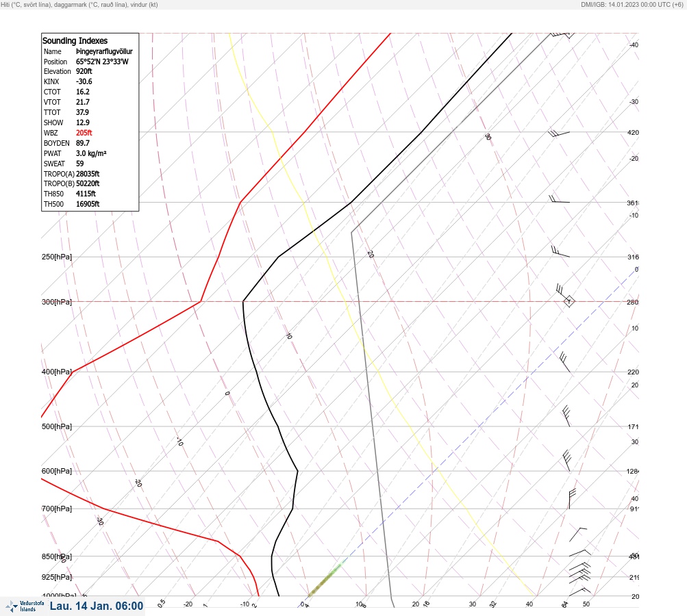This screenshot has height=616, width=687.
Task: Click the TH500 value 16905ft
Action: [88, 204]
